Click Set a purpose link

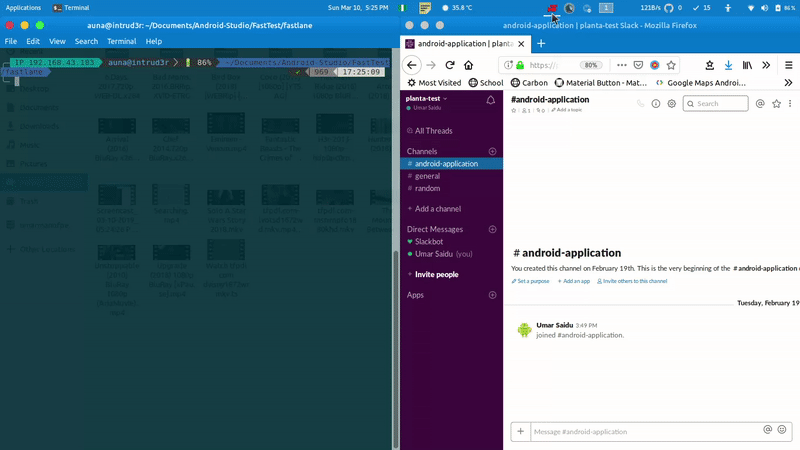pos(531,281)
